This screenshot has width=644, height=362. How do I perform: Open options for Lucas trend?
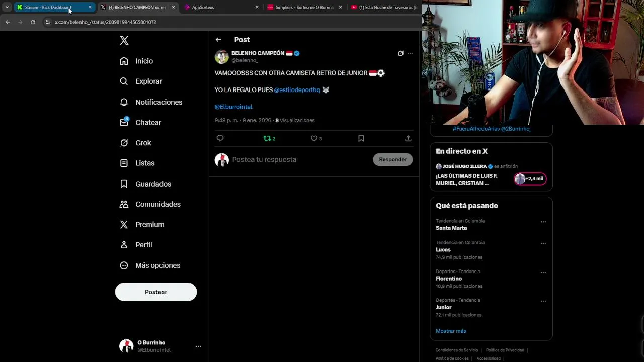(543, 243)
